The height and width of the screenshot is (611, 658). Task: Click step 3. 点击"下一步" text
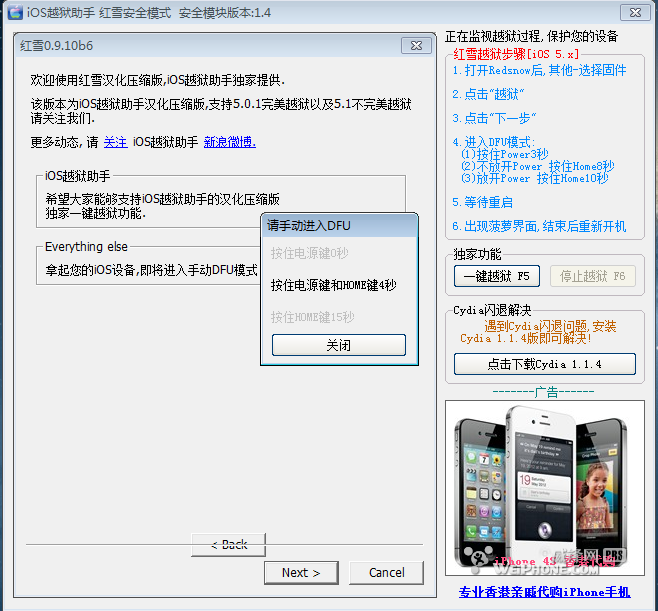point(494,118)
